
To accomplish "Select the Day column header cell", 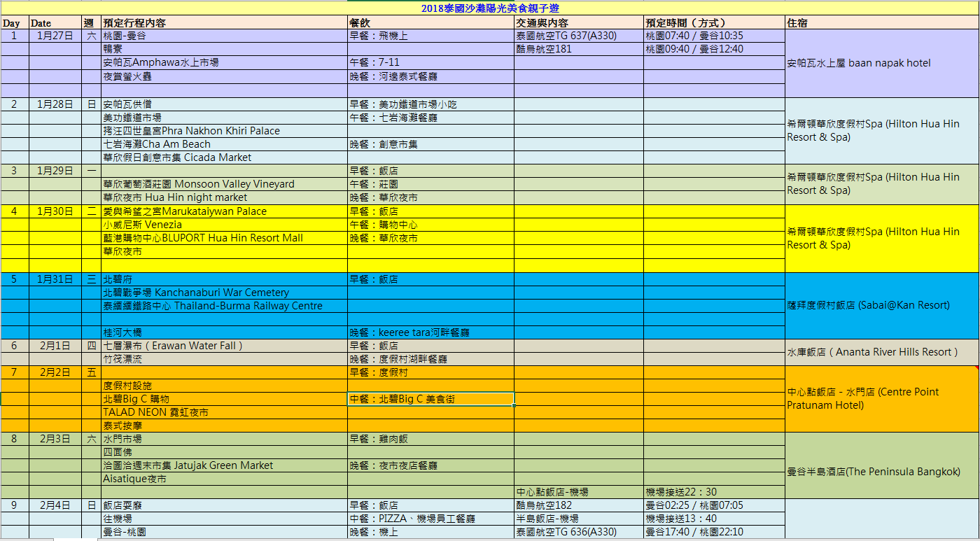I will tap(14, 23).
